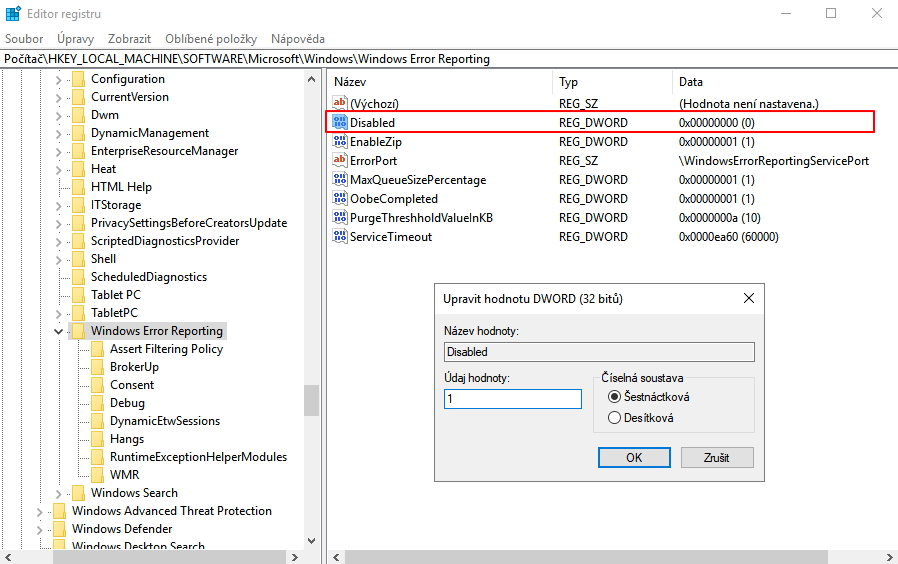This screenshot has height=564, width=898.
Task: Click the Configuration folder icon
Action: pos(78,79)
